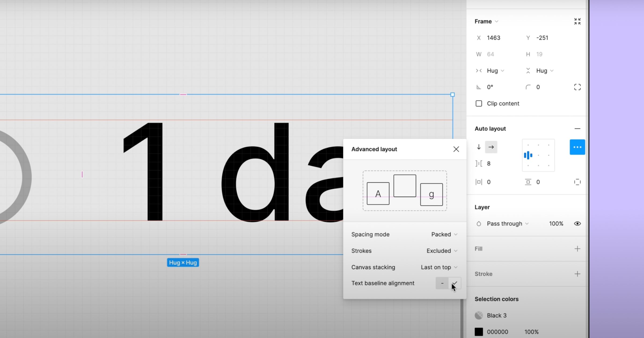Image resolution: width=644 pixels, height=338 pixels.
Task: Open Canvas stacking Last on top dropdown
Action: click(439, 267)
